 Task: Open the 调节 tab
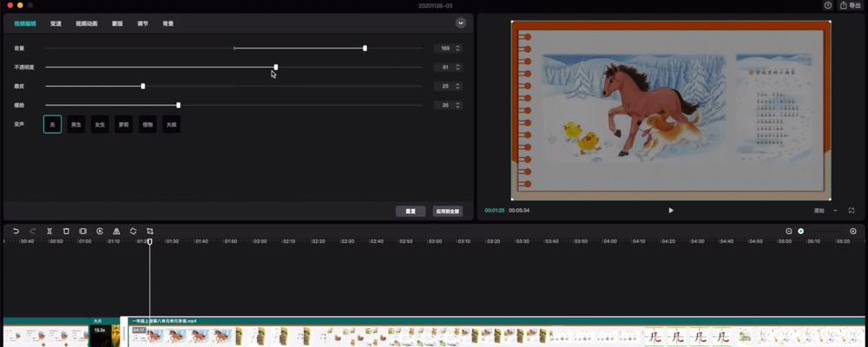pos(143,23)
